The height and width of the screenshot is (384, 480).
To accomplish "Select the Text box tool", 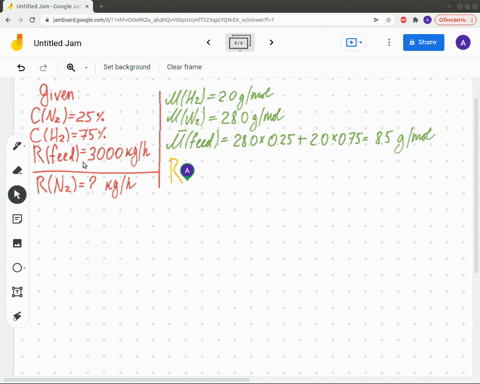I will point(17,292).
